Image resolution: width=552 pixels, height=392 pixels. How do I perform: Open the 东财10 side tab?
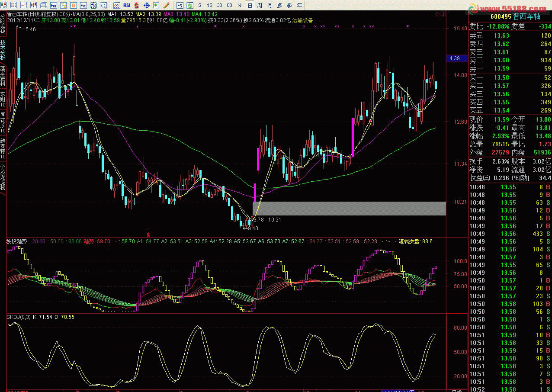(3, 99)
